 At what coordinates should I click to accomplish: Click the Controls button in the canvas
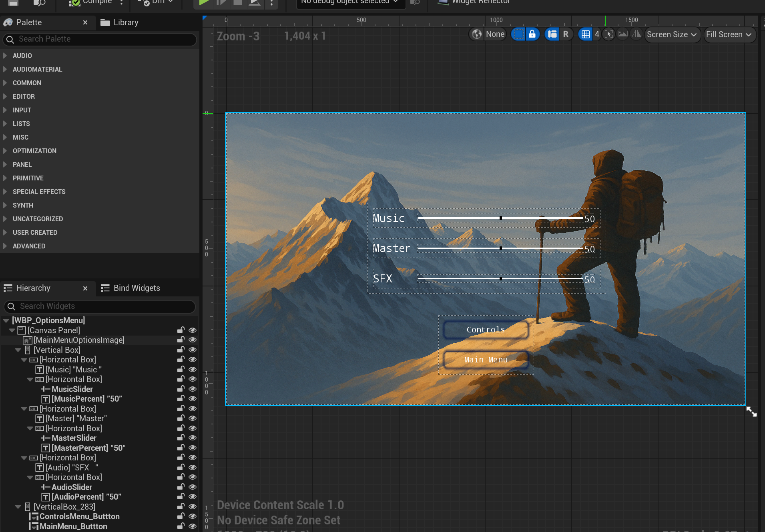click(486, 330)
